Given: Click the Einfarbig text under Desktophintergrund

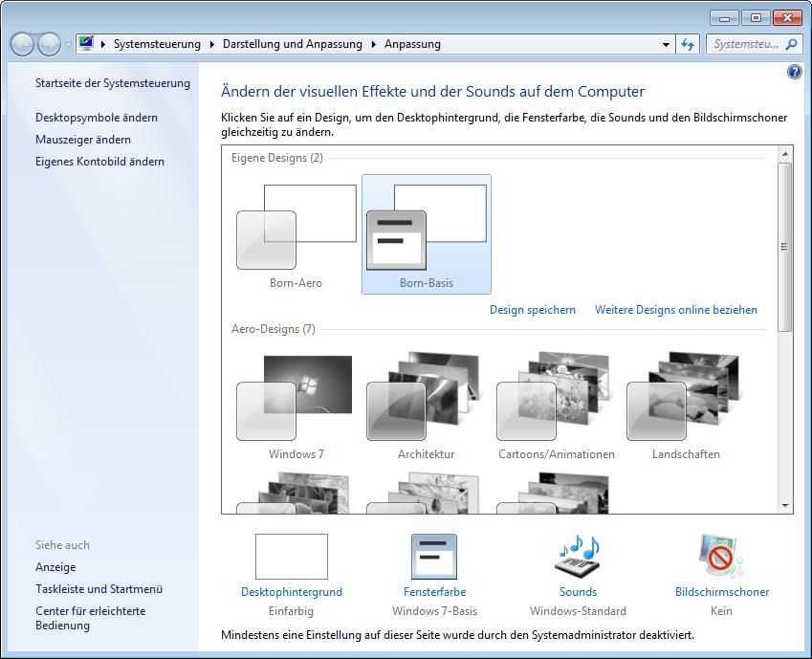Looking at the screenshot, I should (x=291, y=611).
